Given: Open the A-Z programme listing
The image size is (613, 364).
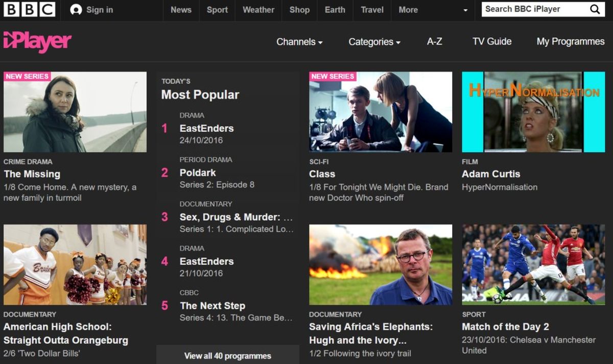Looking at the screenshot, I should coord(435,42).
